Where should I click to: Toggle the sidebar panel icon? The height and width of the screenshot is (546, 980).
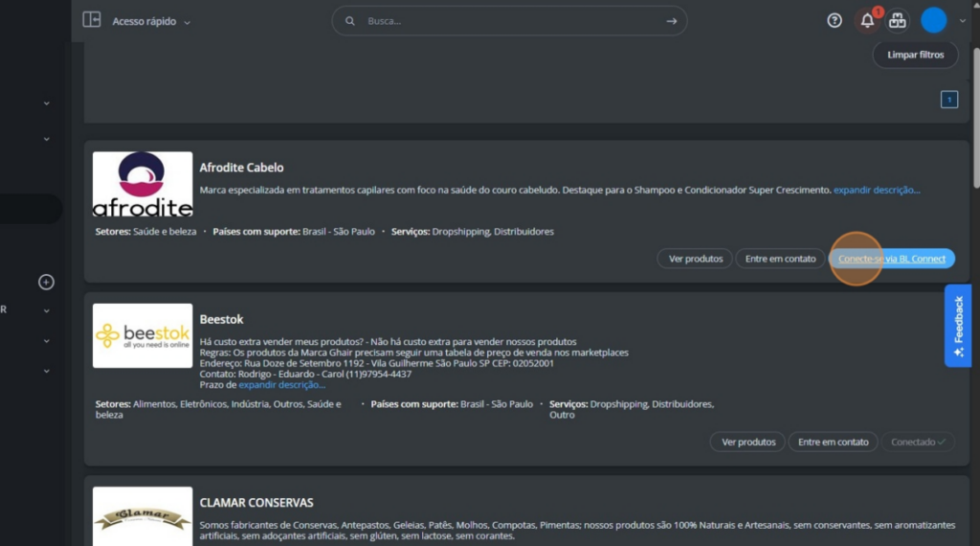(92, 20)
